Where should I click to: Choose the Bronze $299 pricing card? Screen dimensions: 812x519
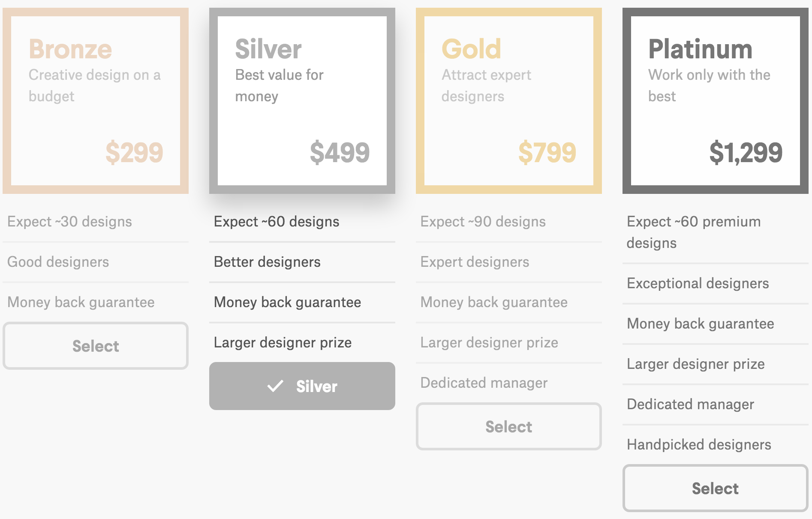point(96,101)
